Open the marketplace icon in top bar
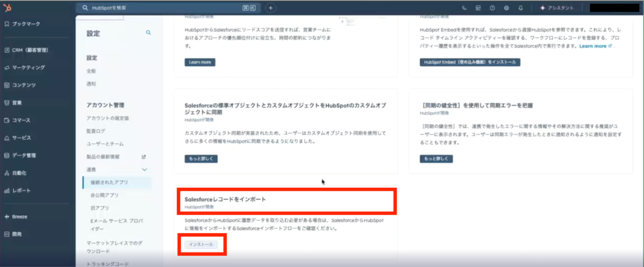The image size is (644, 267). [478, 8]
